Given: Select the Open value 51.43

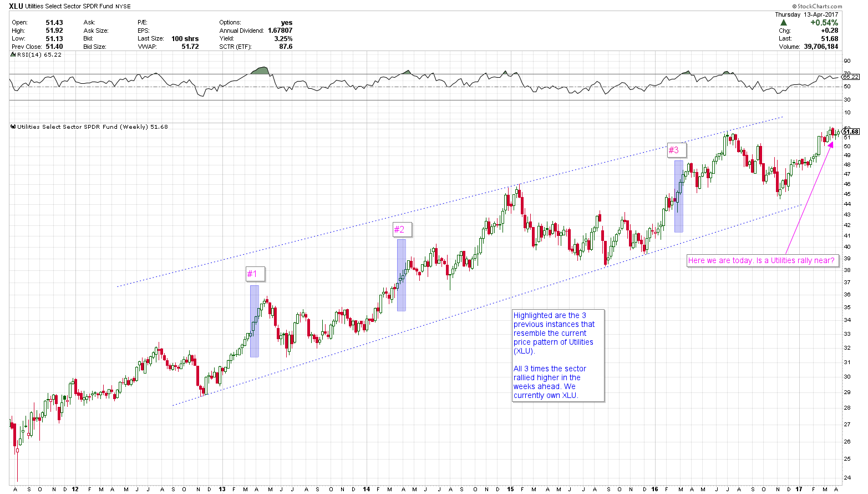Looking at the screenshot, I should (x=54, y=23).
